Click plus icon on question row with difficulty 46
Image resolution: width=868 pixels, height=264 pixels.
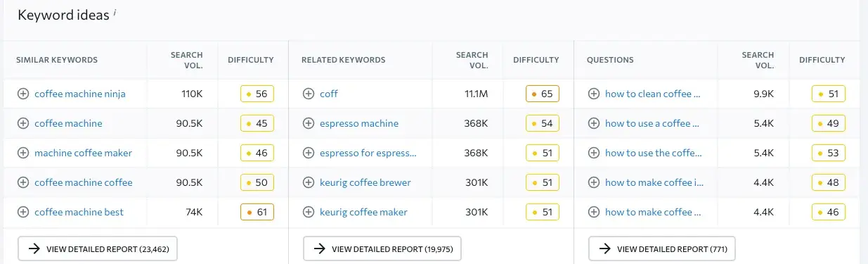click(593, 212)
